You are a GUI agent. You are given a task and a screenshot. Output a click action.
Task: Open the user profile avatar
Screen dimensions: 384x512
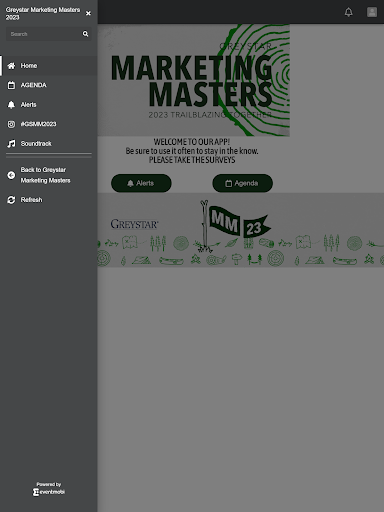click(372, 12)
